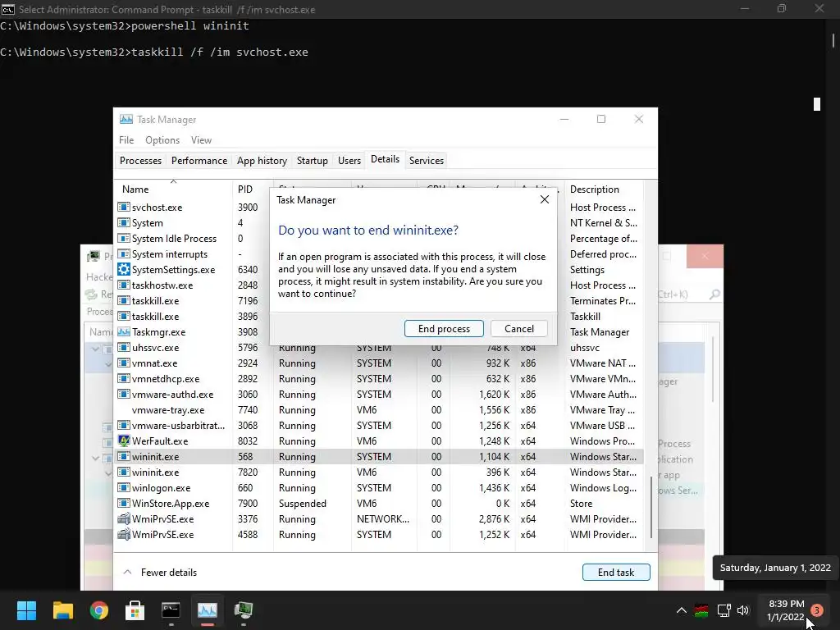This screenshot has width=840, height=630.
Task: Cancel the end wininit.exe dialog
Action: [x=518, y=328]
